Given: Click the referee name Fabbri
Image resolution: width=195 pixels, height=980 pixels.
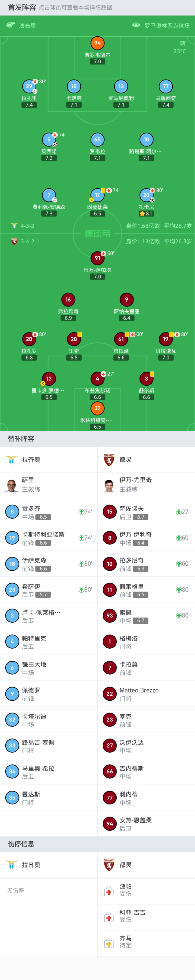Looking at the screenshot, I should coord(27,25).
